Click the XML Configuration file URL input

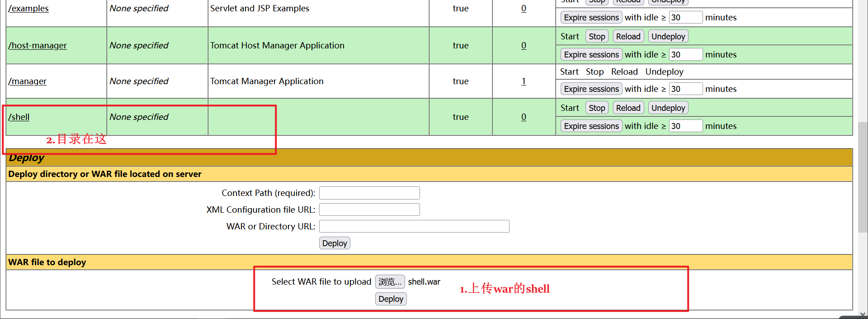tap(369, 210)
